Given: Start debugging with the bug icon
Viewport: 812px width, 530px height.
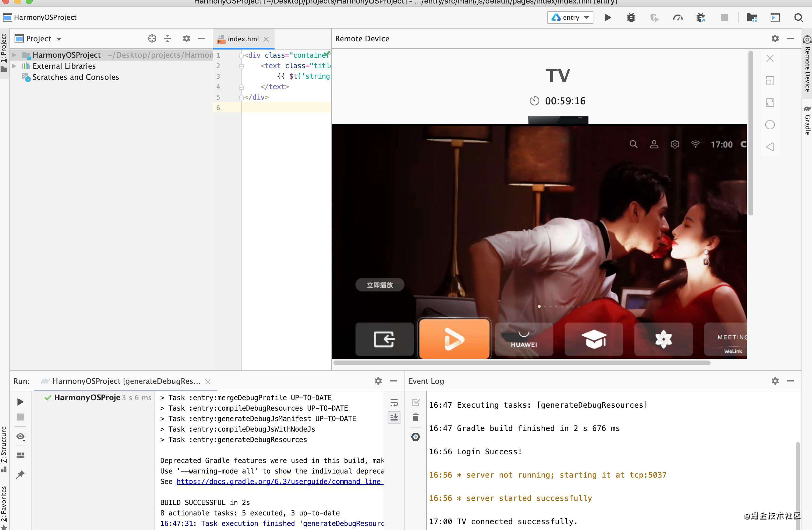Looking at the screenshot, I should (x=631, y=17).
